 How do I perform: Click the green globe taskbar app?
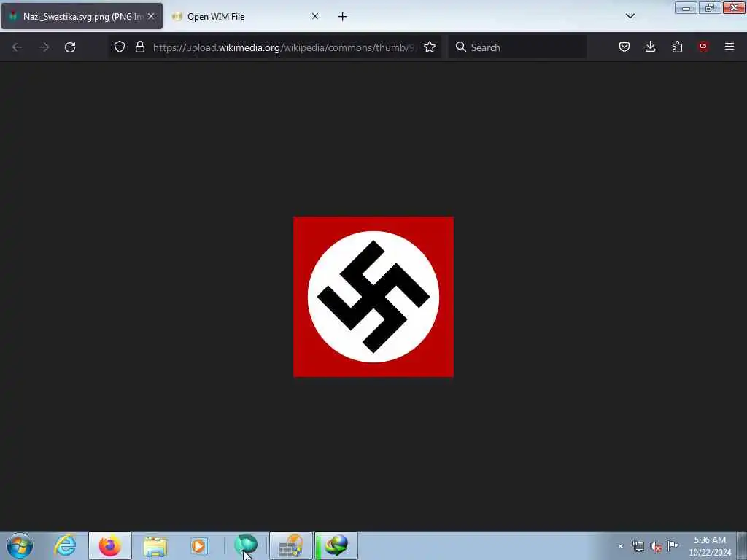click(246, 545)
